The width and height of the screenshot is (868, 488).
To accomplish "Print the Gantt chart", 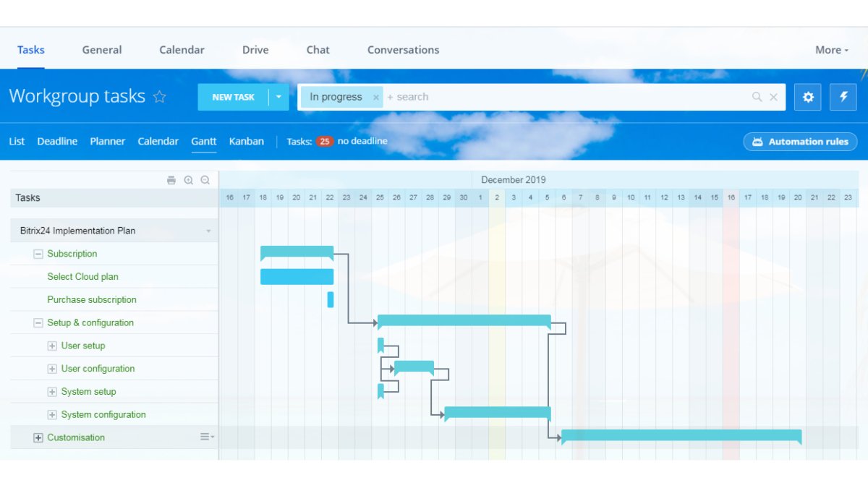I will (x=171, y=181).
